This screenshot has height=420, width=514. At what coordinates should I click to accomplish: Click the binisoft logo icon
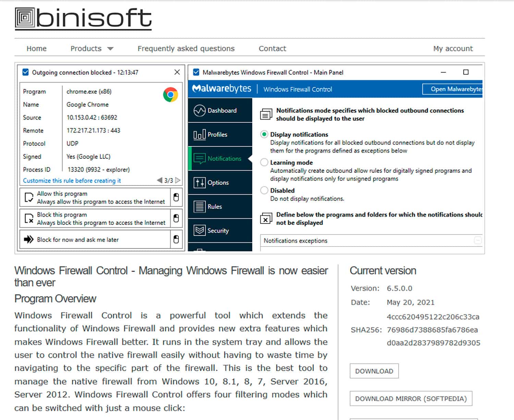tap(25, 17)
